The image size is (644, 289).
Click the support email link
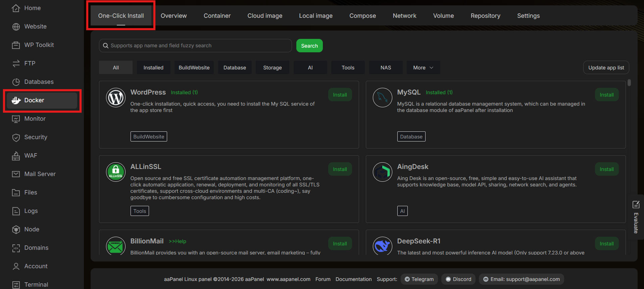(x=522, y=279)
